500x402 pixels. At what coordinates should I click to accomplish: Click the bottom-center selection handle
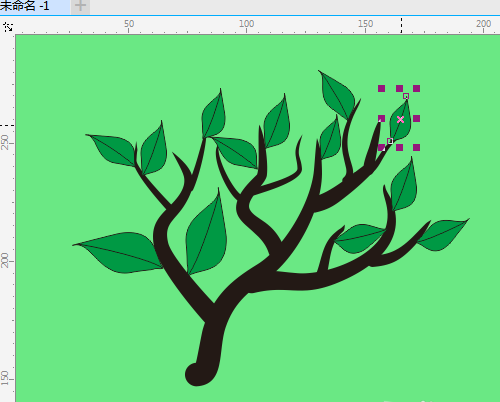pyautogui.click(x=400, y=147)
